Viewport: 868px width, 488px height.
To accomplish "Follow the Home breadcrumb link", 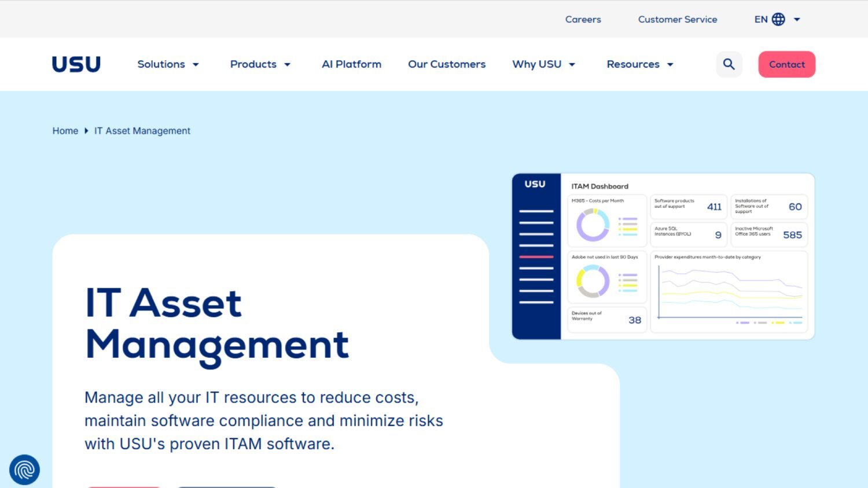I will tap(65, 131).
